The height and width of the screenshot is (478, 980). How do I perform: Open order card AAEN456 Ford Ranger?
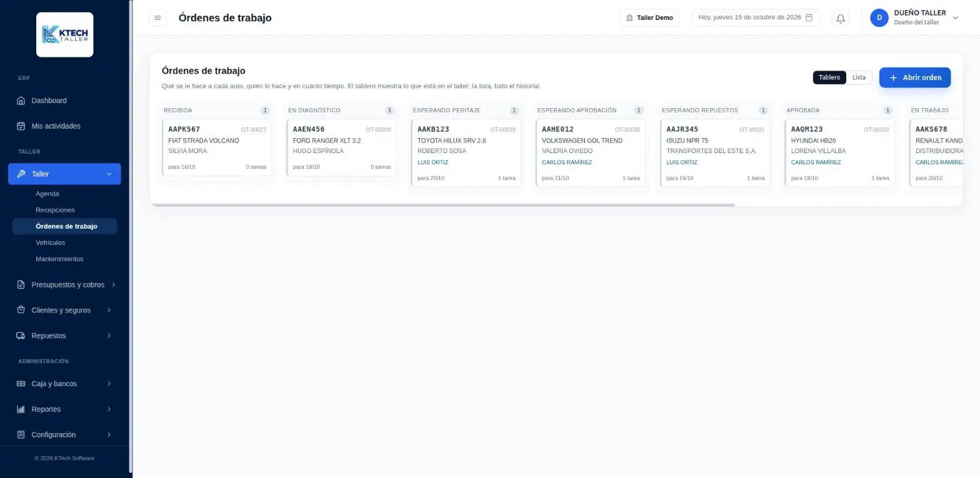coord(341,147)
